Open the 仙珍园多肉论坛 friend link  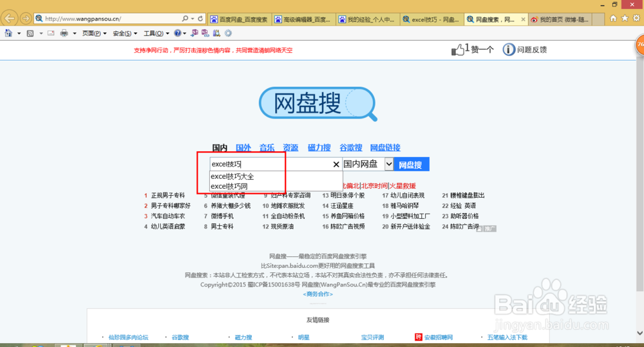point(128,337)
